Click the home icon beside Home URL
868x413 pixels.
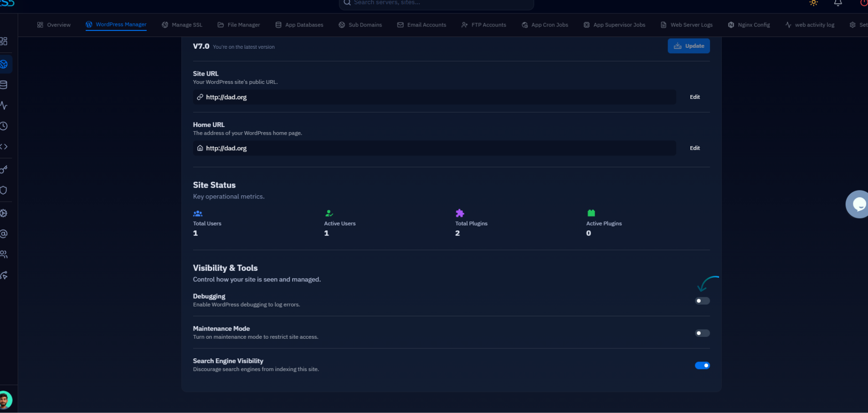coord(200,148)
